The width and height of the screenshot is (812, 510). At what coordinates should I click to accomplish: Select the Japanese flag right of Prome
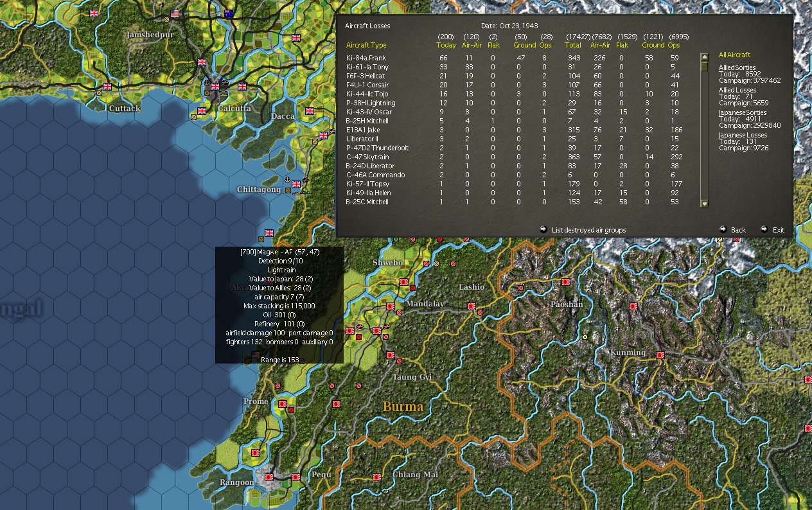[x=283, y=404]
